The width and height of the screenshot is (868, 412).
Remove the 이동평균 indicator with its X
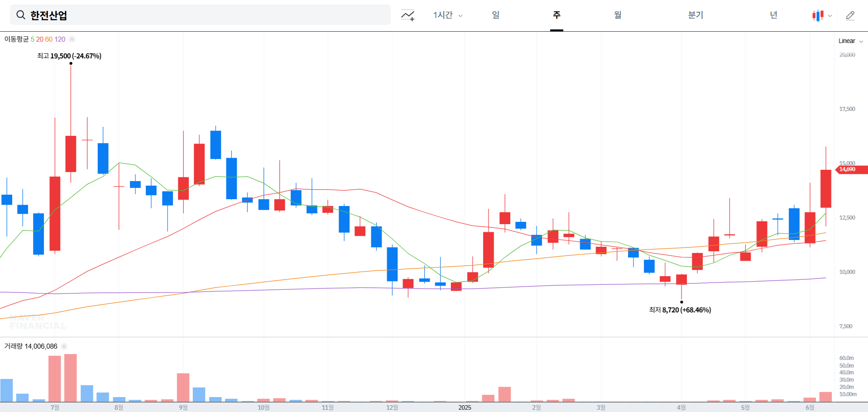tap(72, 39)
